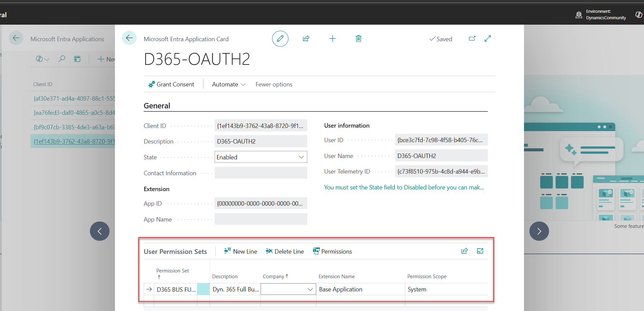Click the Company column header
Image resolution: width=644 pixels, height=311 pixels.
pyautogui.click(x=276, y=276)
